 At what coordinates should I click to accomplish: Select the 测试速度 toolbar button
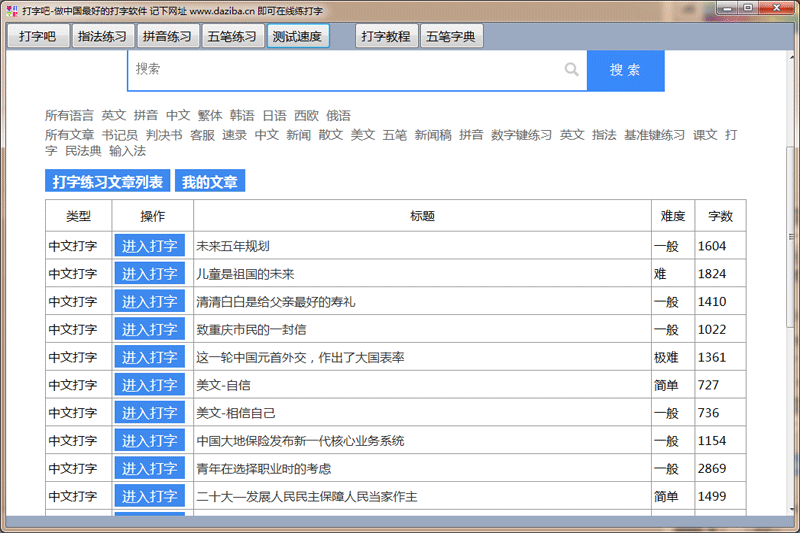[298, 37]
